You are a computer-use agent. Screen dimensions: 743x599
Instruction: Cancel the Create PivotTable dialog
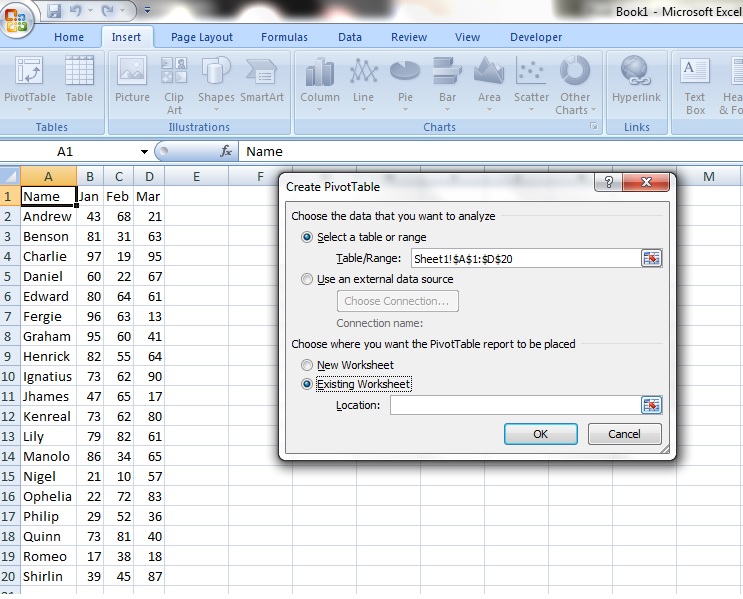coord(624,434)
